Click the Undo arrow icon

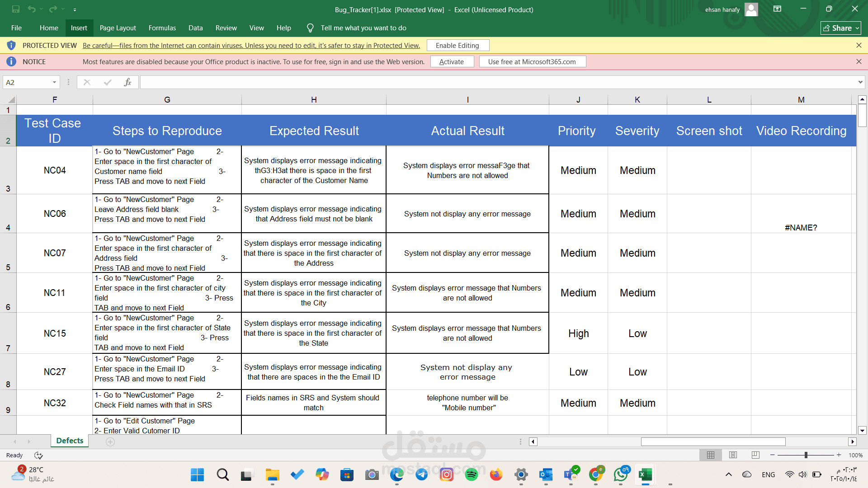(31, 9)
